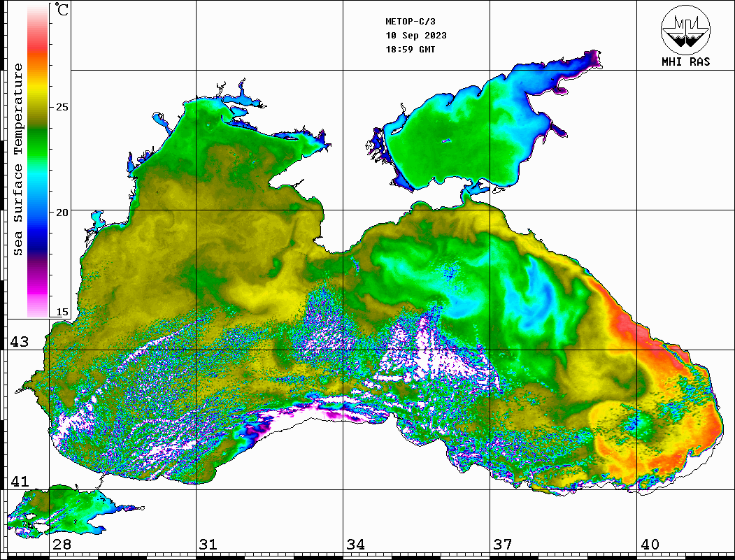
Task: Click the '18:59 GMT' time text
Action: coord(410,49)
